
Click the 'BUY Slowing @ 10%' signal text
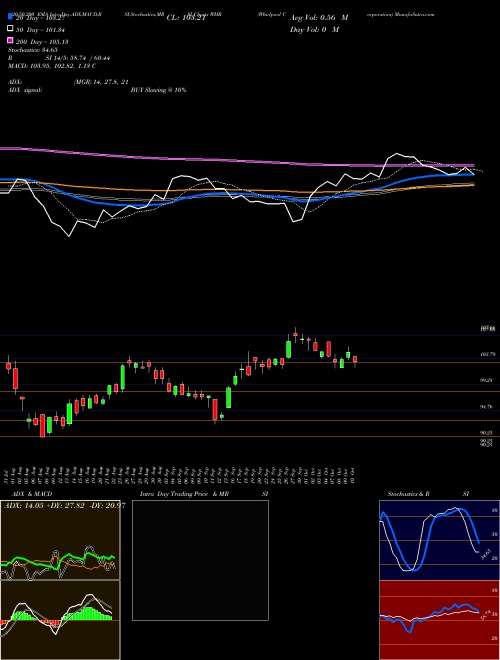(158, 90)
